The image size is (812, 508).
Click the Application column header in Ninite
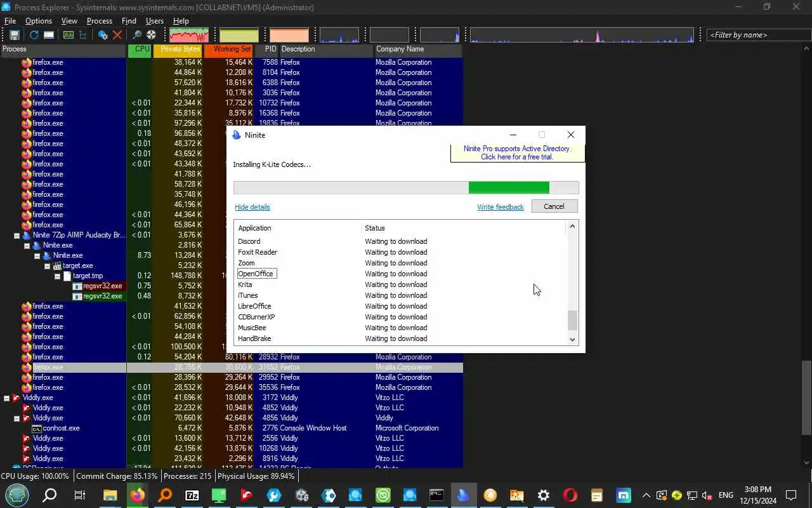click(298, 228)
